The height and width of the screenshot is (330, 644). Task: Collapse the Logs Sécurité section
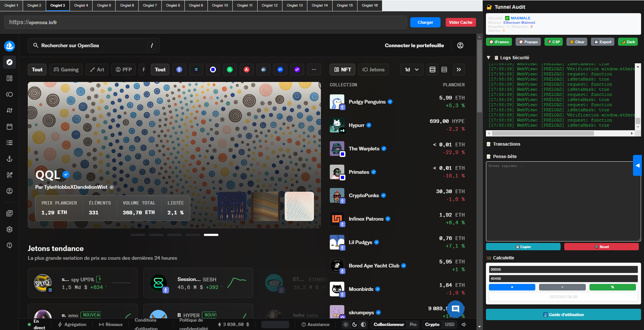click(488, 57)
